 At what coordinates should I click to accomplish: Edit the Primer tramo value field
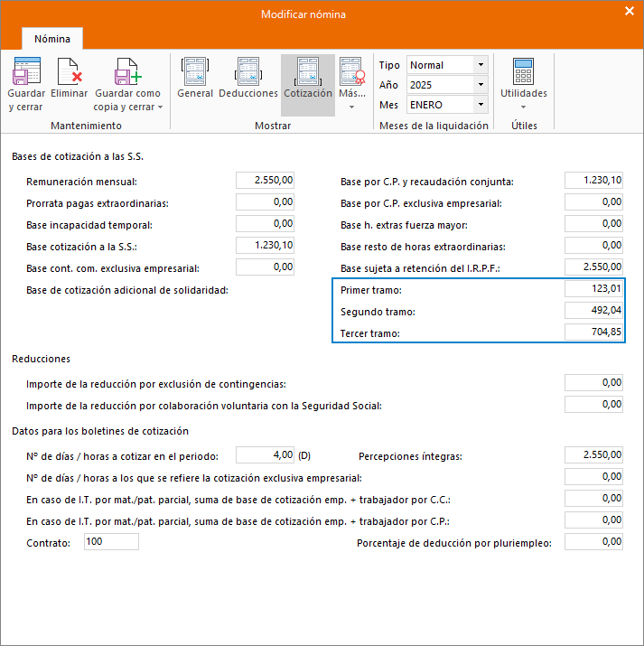[x=593, y=289]
